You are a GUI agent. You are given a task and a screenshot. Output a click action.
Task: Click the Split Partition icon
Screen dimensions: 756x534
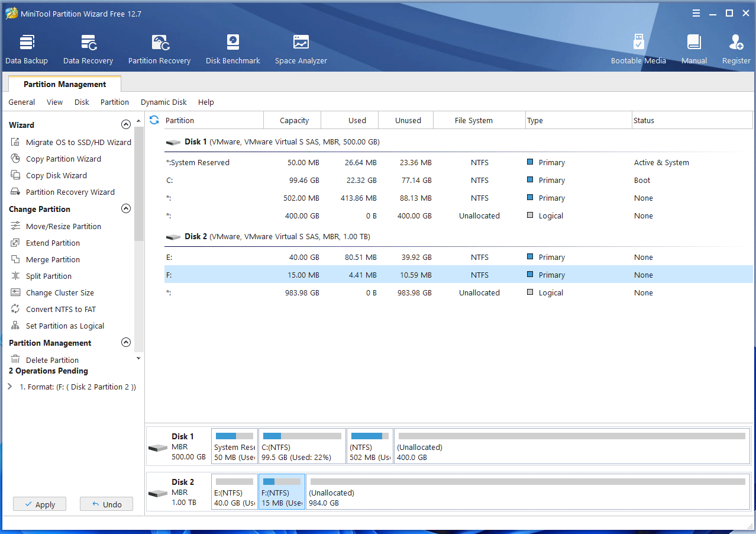[15, 276]
